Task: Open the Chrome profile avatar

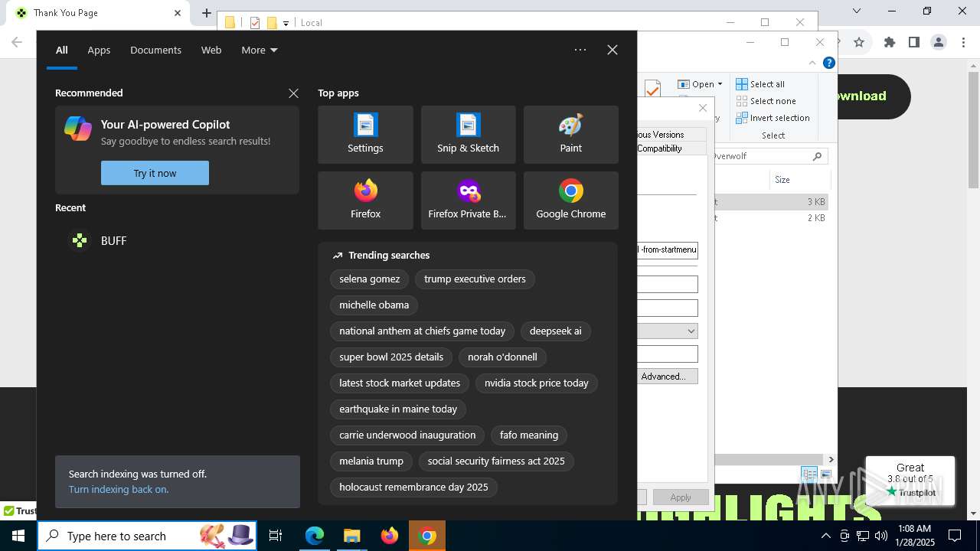Action: pyautogui.click(x=939, y=43)
